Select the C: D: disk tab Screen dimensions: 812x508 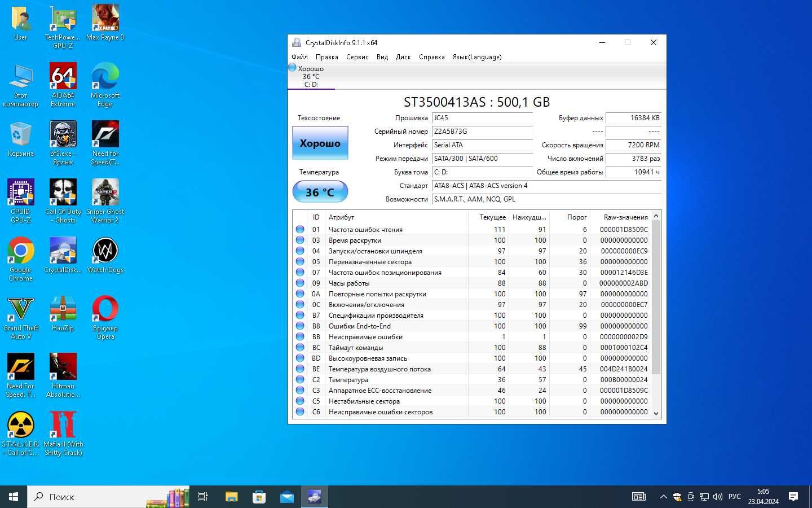pyautogui.click(x=311, y=76)
